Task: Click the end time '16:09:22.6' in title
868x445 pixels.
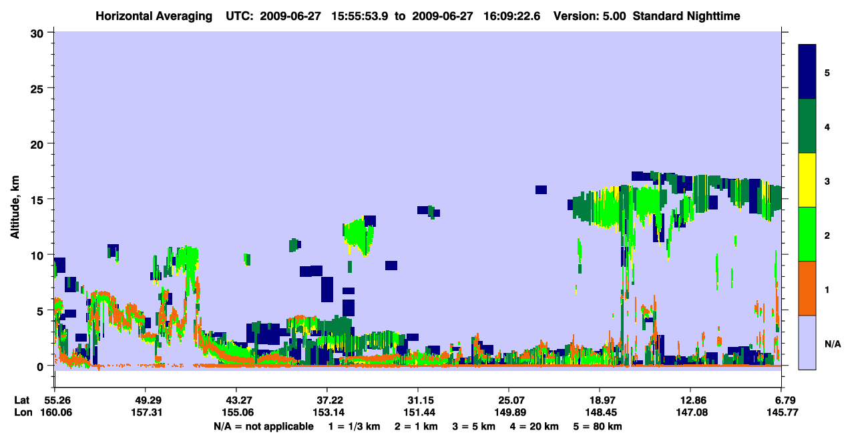Action: click(511, 16)
